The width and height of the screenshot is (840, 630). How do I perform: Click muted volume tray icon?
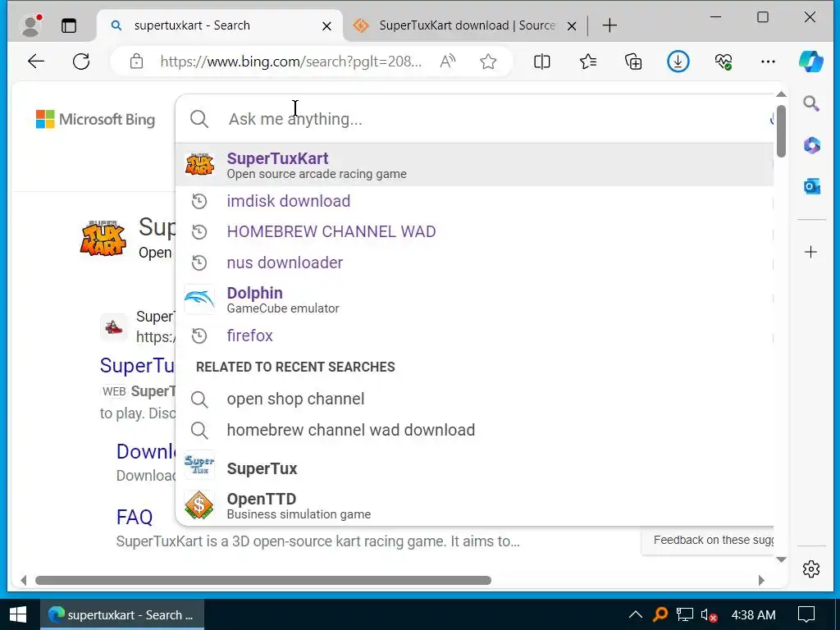(708, 615)
